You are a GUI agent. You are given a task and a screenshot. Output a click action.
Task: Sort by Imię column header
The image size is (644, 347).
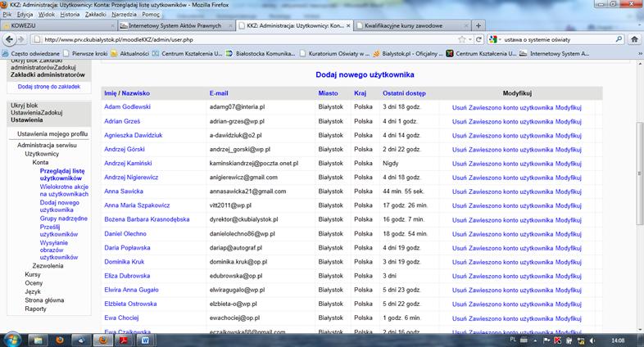[x=110, y=93]
